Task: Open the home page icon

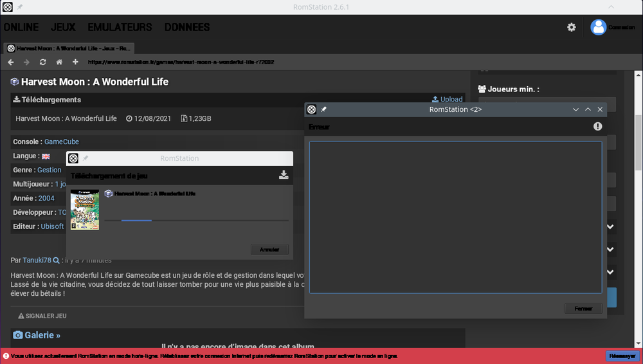Action: click(x=59, y=62)
